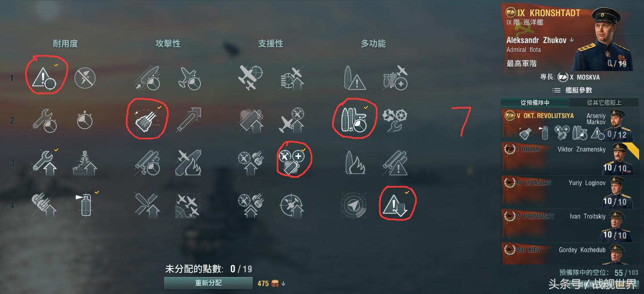Viewport: 644px width, 294px height.
Task: Choose commander Viktor Znamensky from reserve
Action: 570,159
